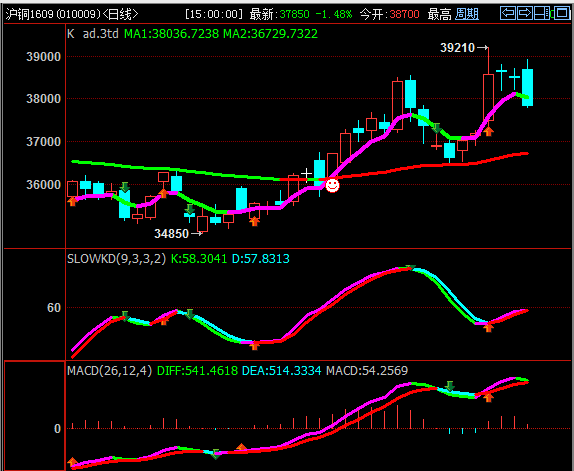The height and width of the screenshot is (471, 574).
Task: Select the MACD(26,12,4) indicator label
Action: click(x=109, y=371)
